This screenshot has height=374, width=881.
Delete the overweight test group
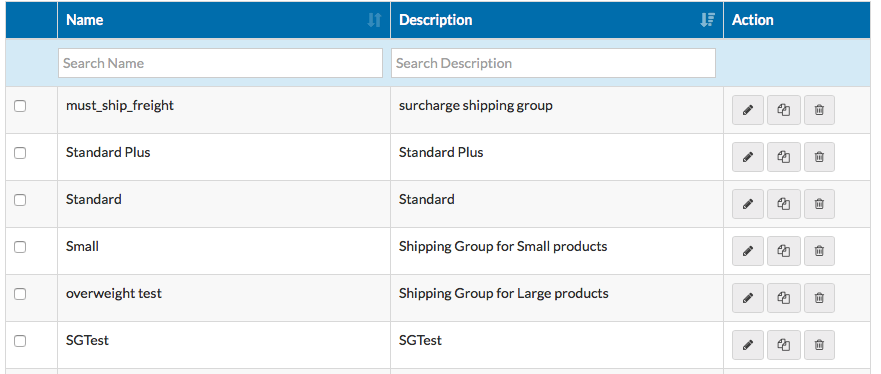pyautogui.click(x=819, y=298)
